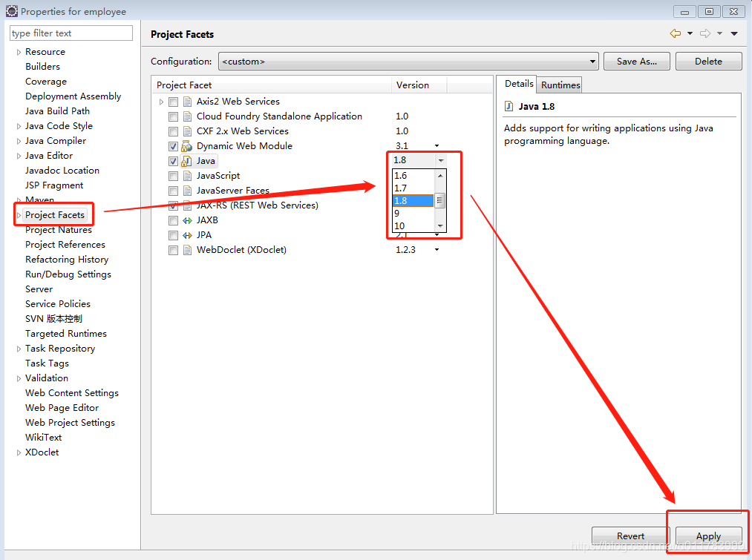The width and height of the screenshot is (752, 560).
Task: Open the WebDoclet version 1.2.3 dropdown
Action: pyautogui.click(x=437, y=249)
